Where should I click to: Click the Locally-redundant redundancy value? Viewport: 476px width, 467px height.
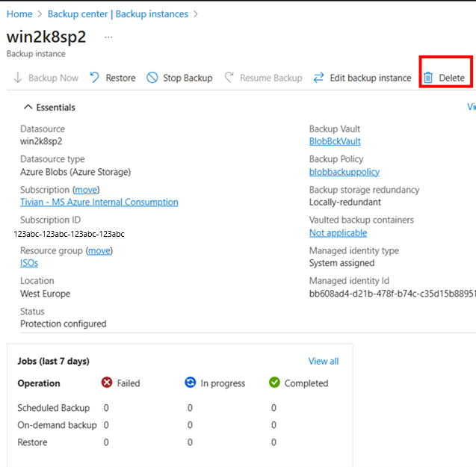point(345,202)
